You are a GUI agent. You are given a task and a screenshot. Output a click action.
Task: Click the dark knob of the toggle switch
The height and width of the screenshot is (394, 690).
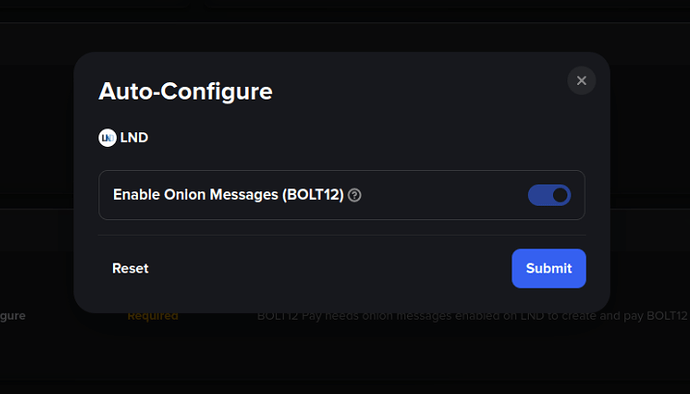(560, 195)
